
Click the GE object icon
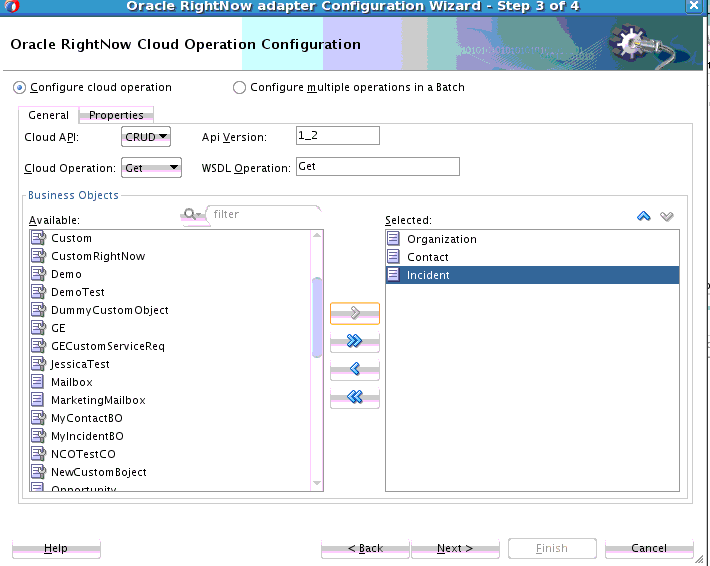click(38, 328)
